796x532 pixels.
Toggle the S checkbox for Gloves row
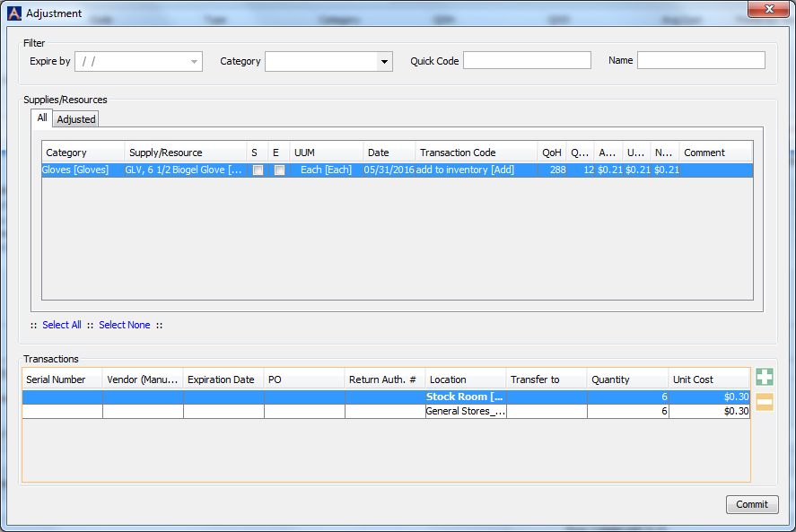[x=258, y=170]
